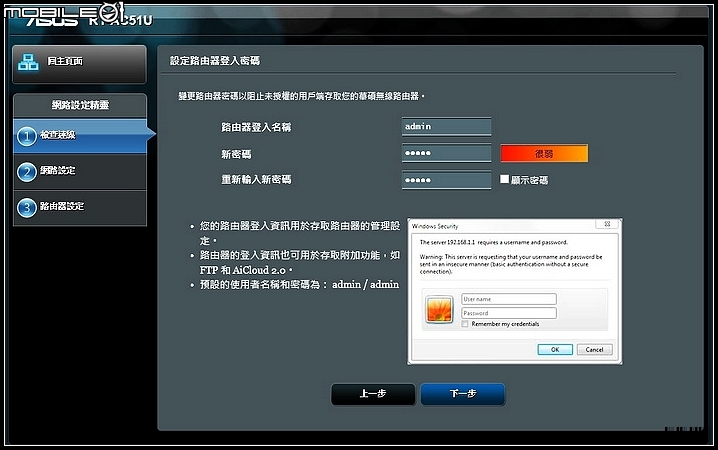Image resolution: width=718 pixels, height=450 pixels.
Task: Click the step 3 number circle
Action: [x=27, y=208]
